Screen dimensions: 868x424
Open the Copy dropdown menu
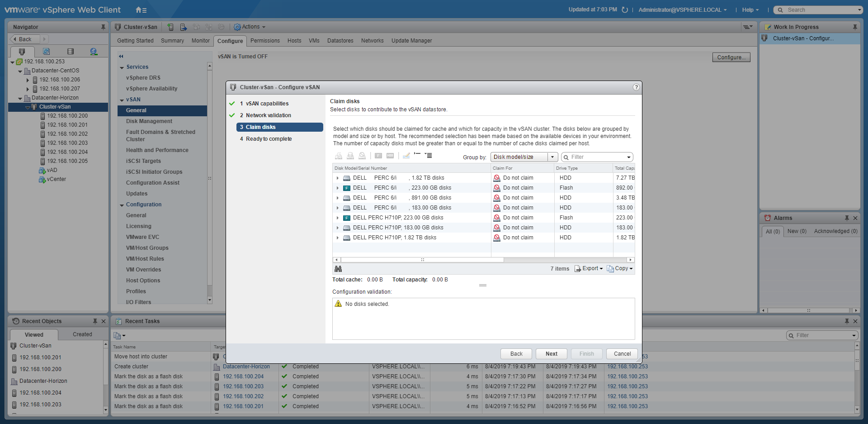[620, 268]
